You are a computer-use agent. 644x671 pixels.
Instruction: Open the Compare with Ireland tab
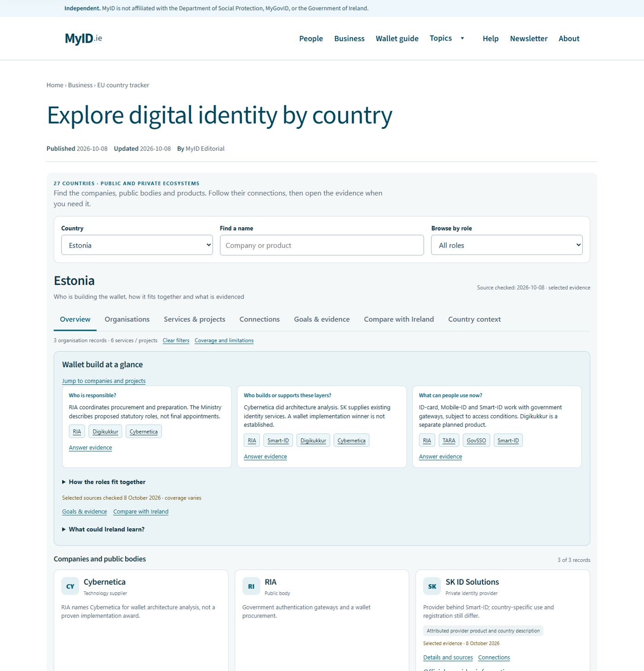click(x=399, y=319)
